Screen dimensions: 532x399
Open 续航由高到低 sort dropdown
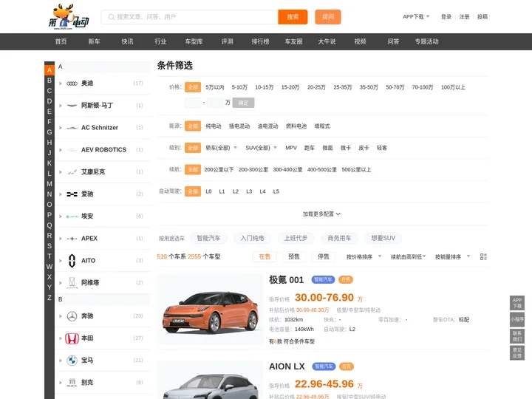408,257
